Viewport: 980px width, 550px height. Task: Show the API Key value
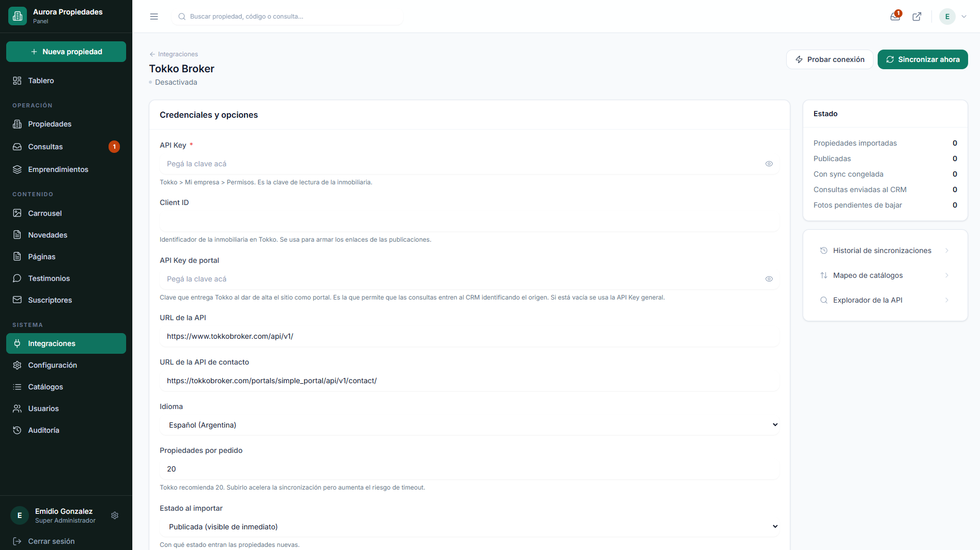[x=769, y=164]
